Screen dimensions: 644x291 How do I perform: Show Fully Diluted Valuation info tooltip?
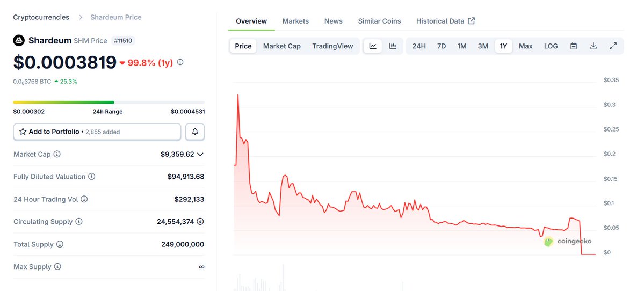click(92, 177)
